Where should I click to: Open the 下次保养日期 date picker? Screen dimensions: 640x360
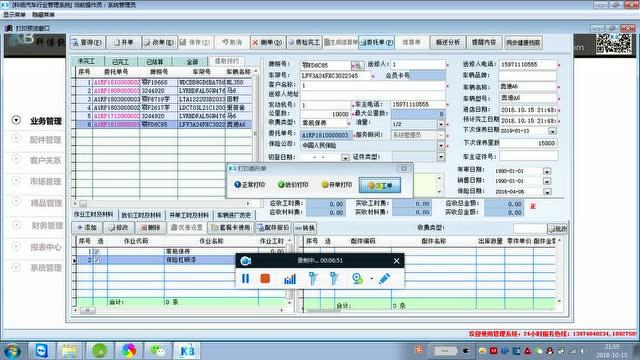[552, 131]
